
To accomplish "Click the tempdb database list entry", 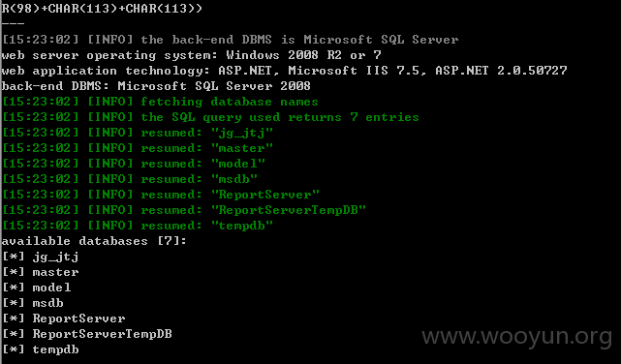I will [x=41, y=349].
